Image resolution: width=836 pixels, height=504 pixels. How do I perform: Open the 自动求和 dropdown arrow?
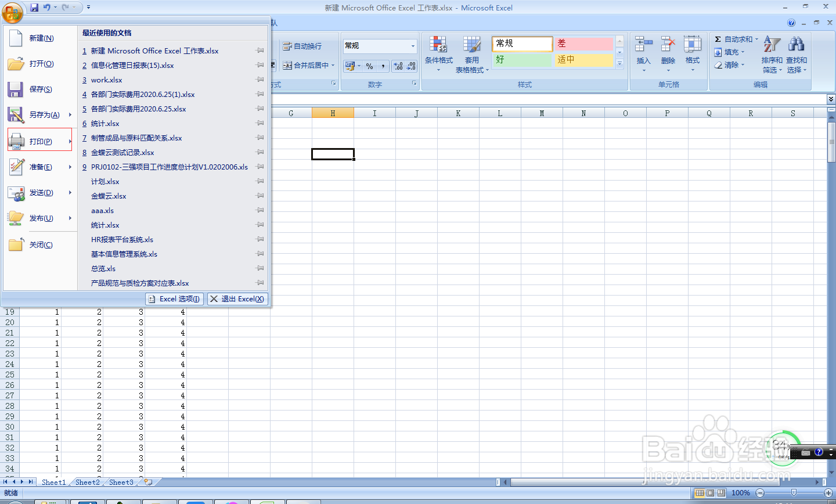coord(756,39)
